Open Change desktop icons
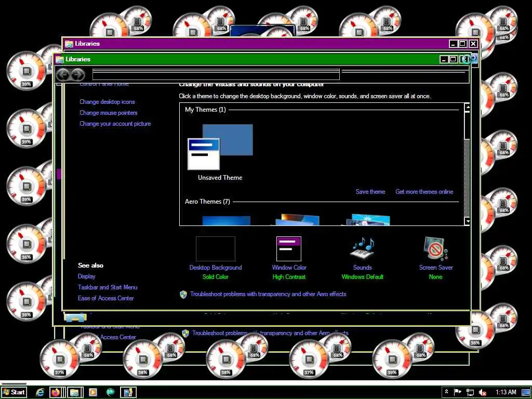This screenshot has height=399, width=532. point(107,102)
